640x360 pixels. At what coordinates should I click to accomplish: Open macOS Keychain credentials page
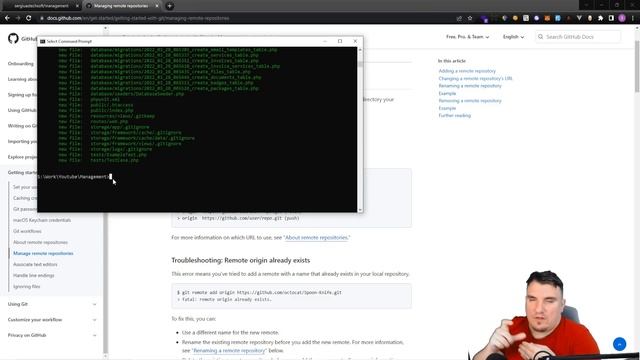pos(42,220)
